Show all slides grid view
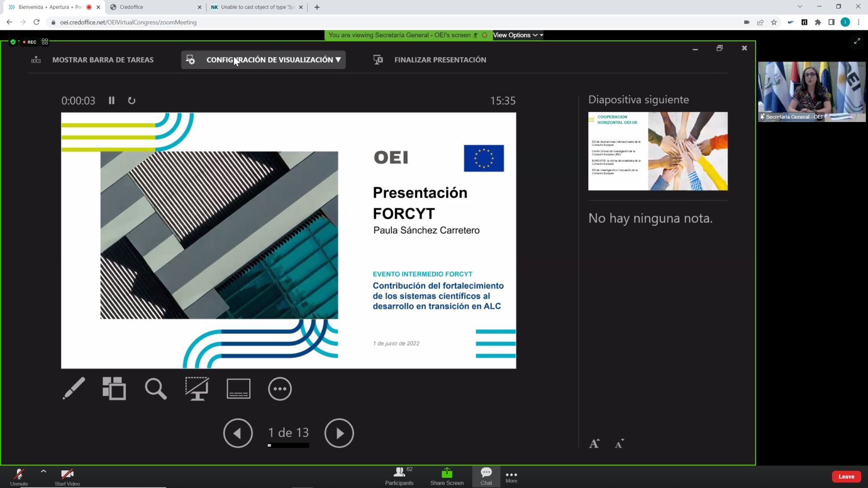The image size is (868, 488). [x=114, y=388]
